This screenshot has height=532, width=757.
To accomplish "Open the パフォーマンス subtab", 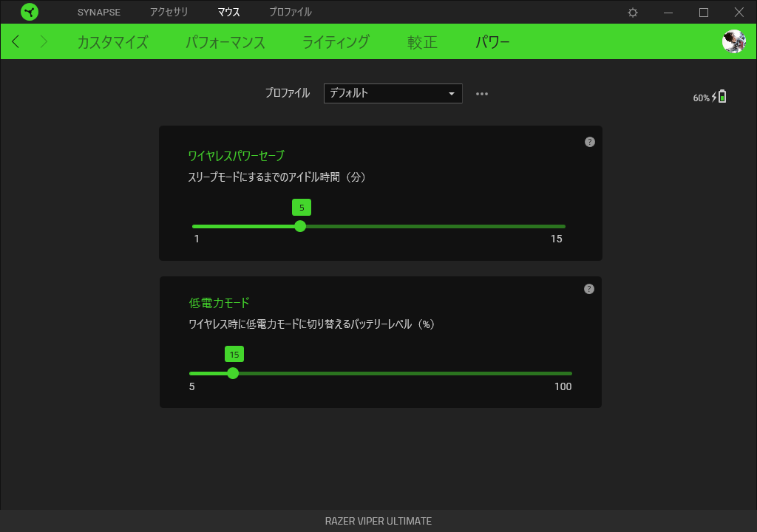I will 225,42.
